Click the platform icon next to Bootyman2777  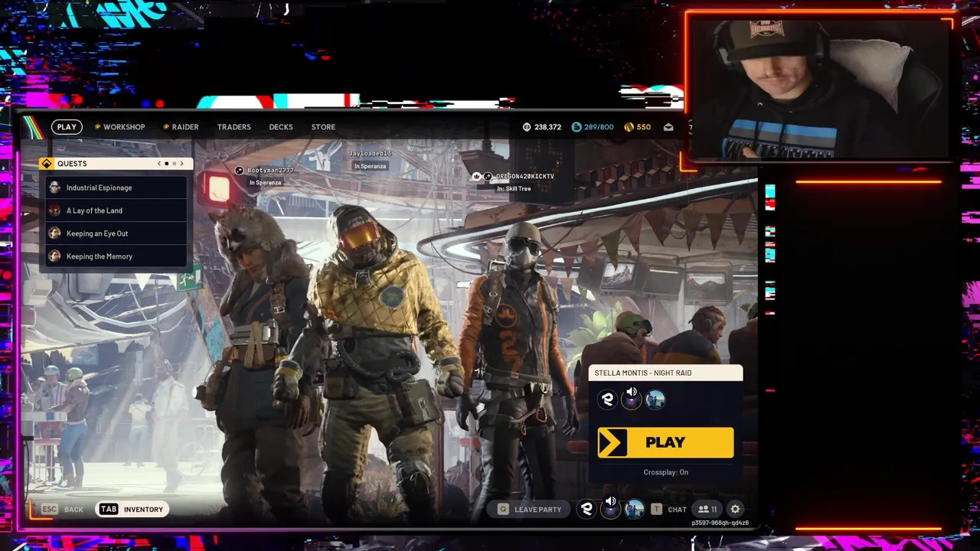click(240, 171)
